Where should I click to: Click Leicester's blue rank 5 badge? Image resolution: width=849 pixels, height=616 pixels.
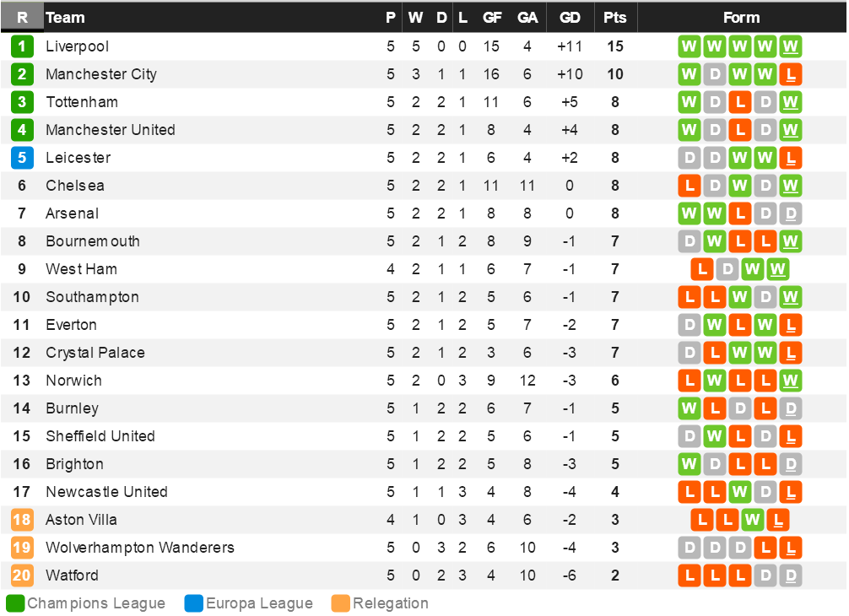(x=22, y=158)
